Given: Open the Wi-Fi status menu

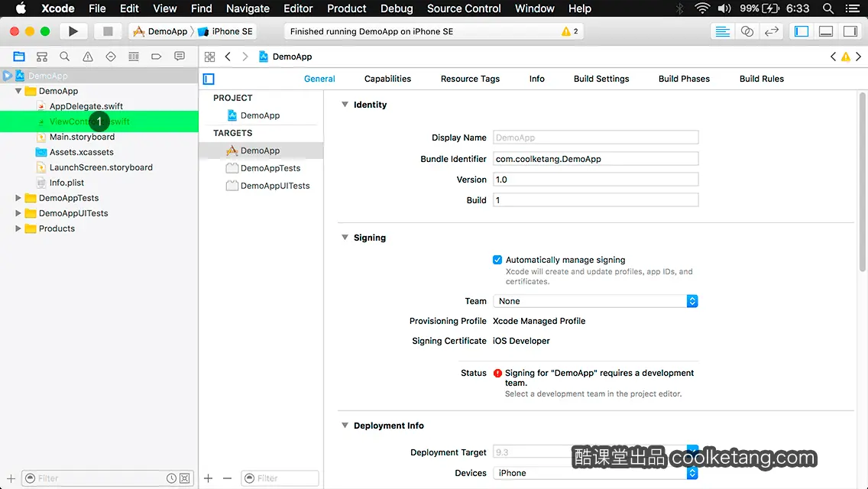Looking at the screenshot, I should [702, 8].
